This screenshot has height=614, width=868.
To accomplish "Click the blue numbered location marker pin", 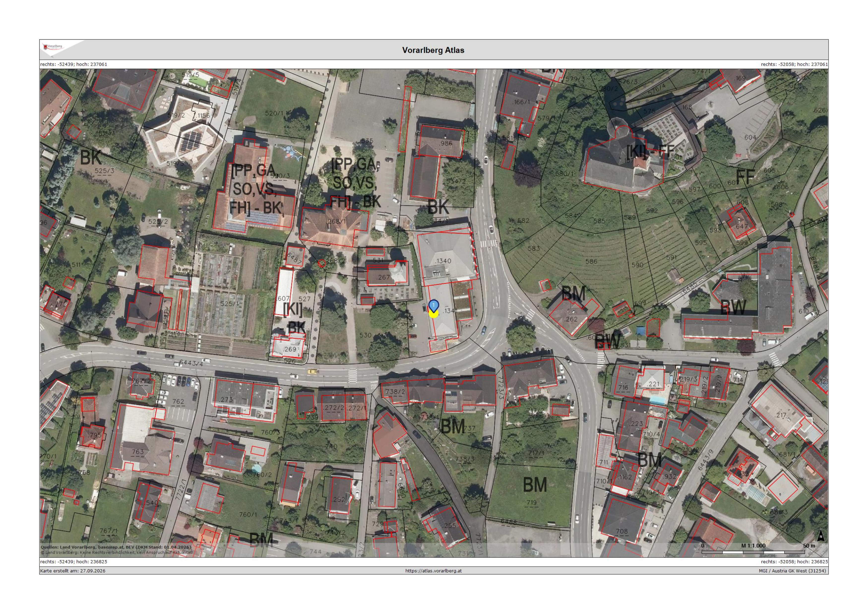I will 434,306.
